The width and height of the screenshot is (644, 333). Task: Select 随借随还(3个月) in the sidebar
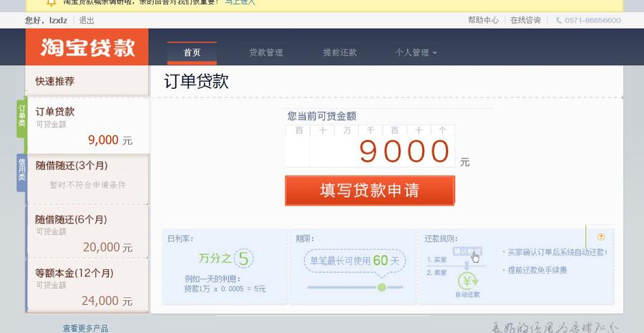[87, 179]
